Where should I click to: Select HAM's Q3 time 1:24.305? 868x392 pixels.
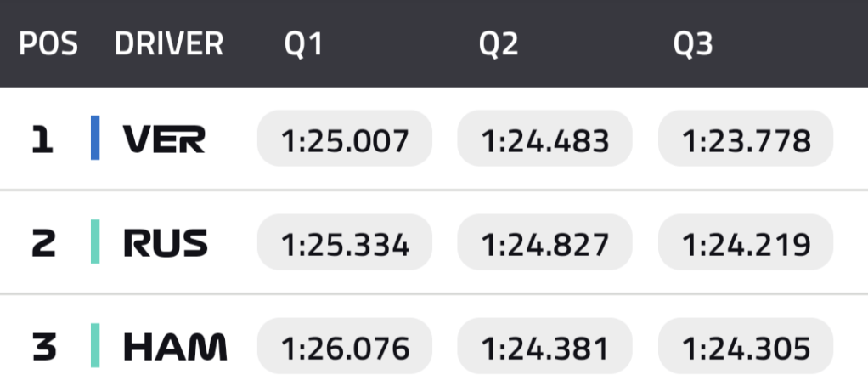(746, 347)
